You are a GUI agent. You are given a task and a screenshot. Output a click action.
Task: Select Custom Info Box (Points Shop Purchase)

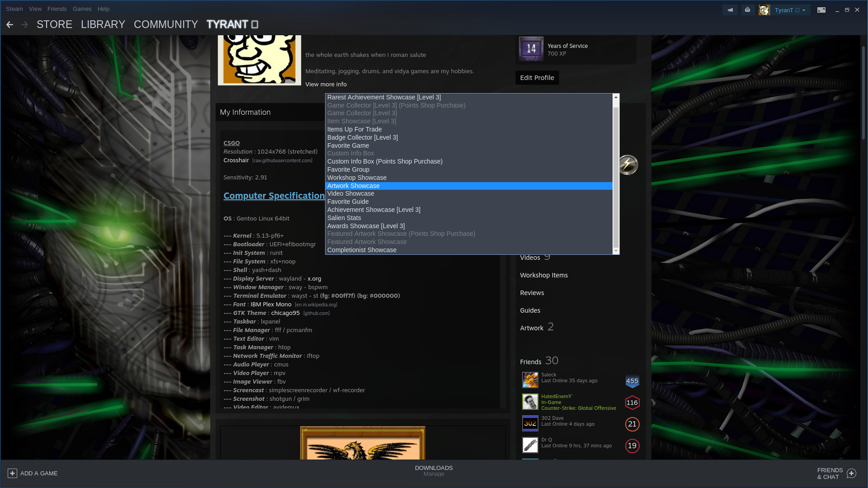click(x=469, y=161)
